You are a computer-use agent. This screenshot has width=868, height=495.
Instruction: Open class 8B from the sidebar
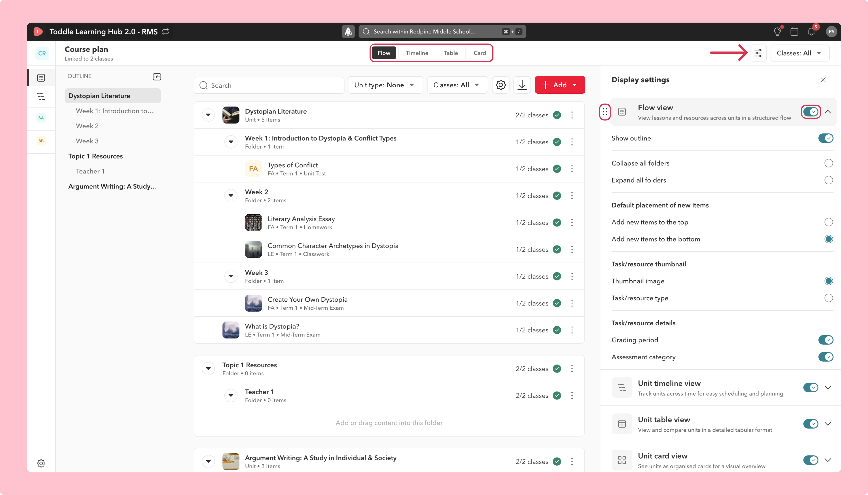[x=41, y=141]
